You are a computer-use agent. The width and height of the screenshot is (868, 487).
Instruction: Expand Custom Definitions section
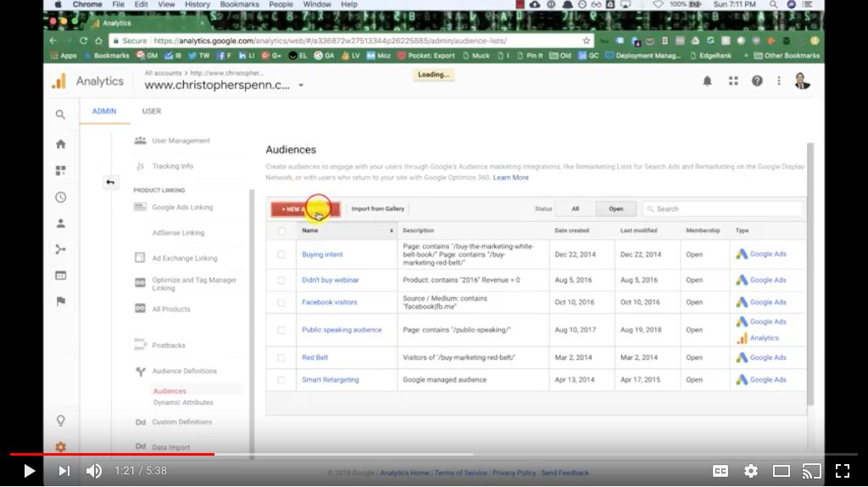pyautogui.click(x=182, y=422)
